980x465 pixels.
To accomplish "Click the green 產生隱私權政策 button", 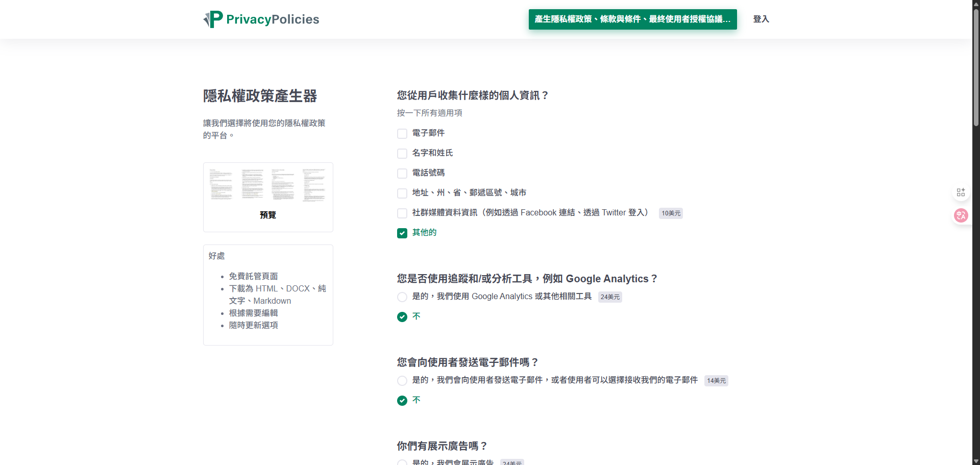I will pos(632,19).
